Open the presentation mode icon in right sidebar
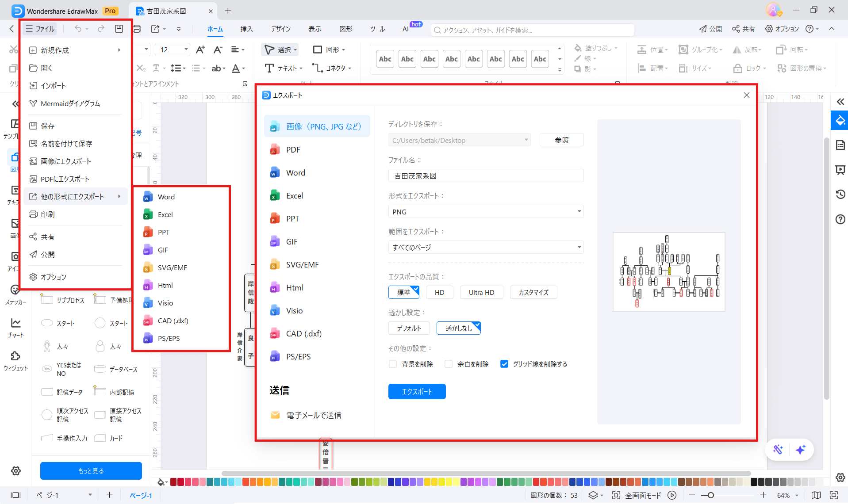This screenshot has height=504, width=848. pyautogui.click(x=840, y=170)
